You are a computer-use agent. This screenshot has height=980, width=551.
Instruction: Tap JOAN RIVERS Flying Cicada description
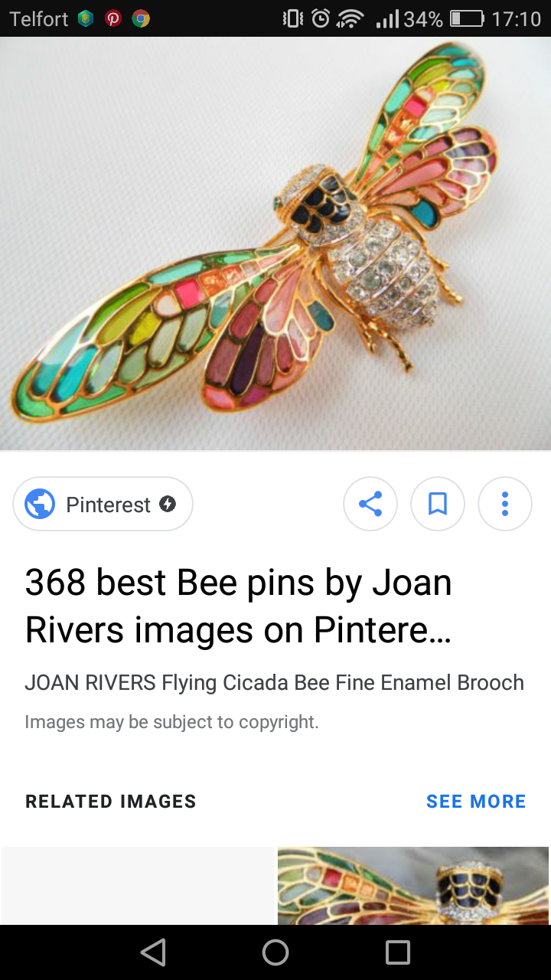(x=274, y=682)
